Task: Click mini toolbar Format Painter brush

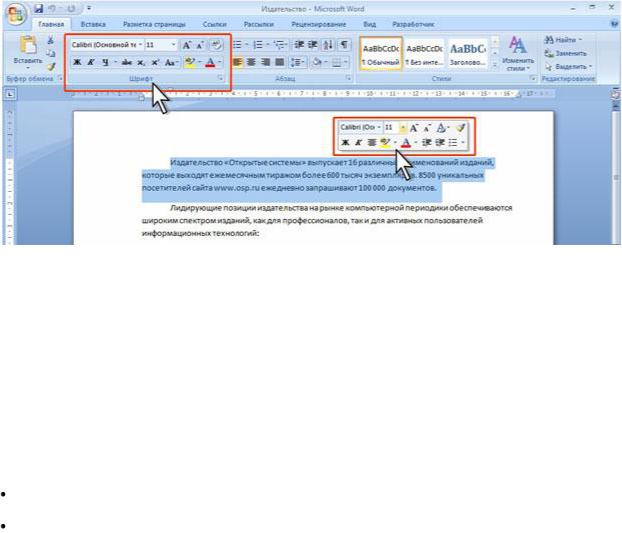Action: 461,128
